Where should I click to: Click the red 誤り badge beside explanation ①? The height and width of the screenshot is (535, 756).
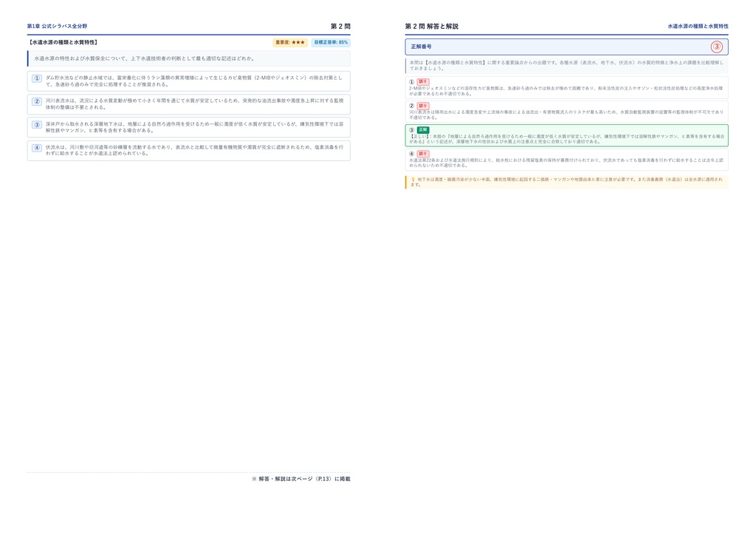tap(423, 82)
